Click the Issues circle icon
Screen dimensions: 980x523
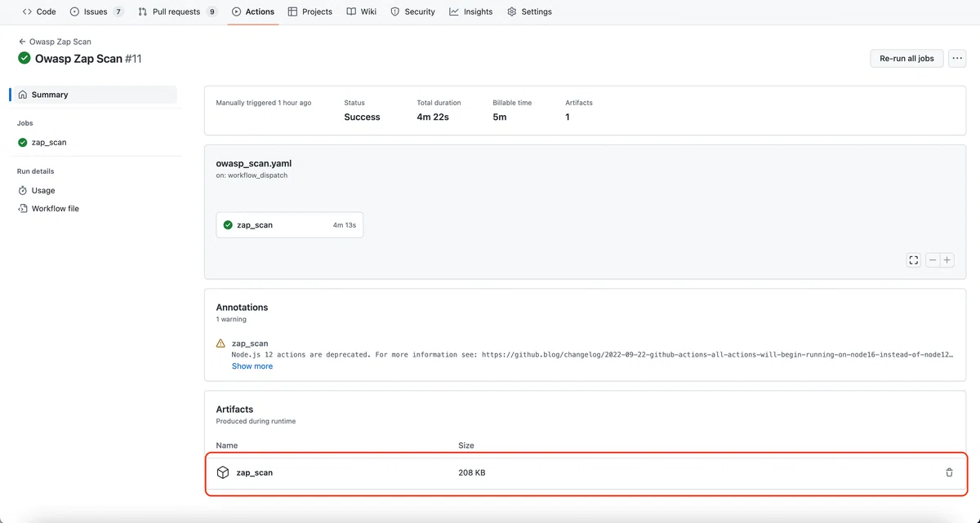(x=75, y=11)
